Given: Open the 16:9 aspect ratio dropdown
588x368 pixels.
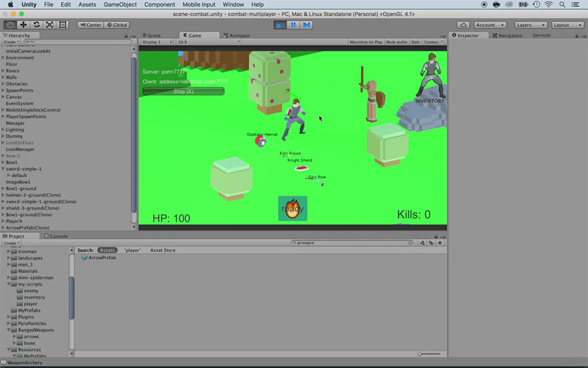Looking at the screenshot, I should tap(209, 42).
